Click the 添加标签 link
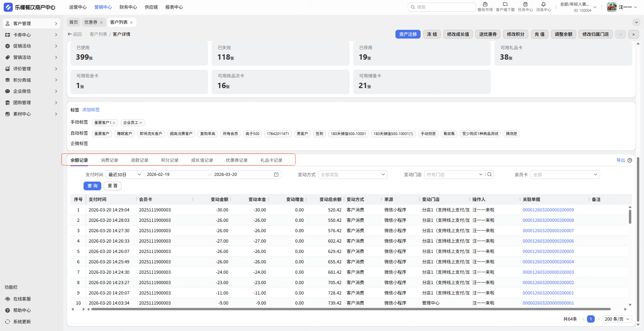Viewport: 644px width, 331px height. [x=91, y=110]
